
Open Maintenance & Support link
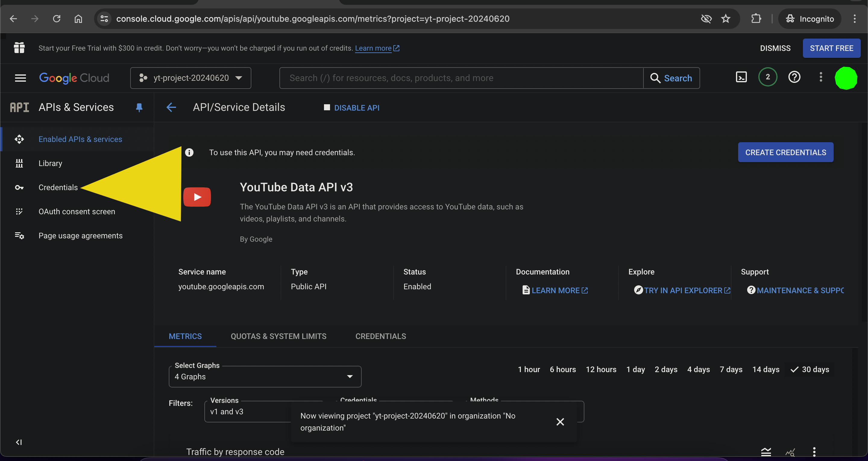click(x=795, y=290)
